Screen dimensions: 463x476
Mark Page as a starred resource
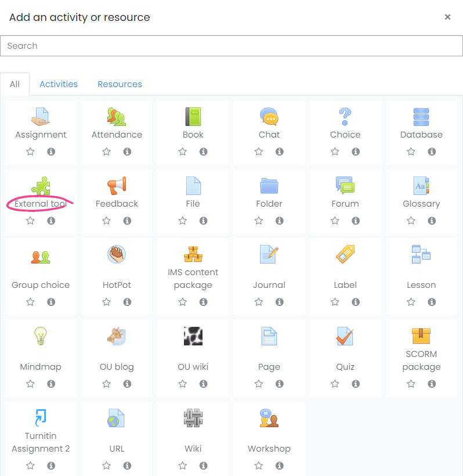259,384
